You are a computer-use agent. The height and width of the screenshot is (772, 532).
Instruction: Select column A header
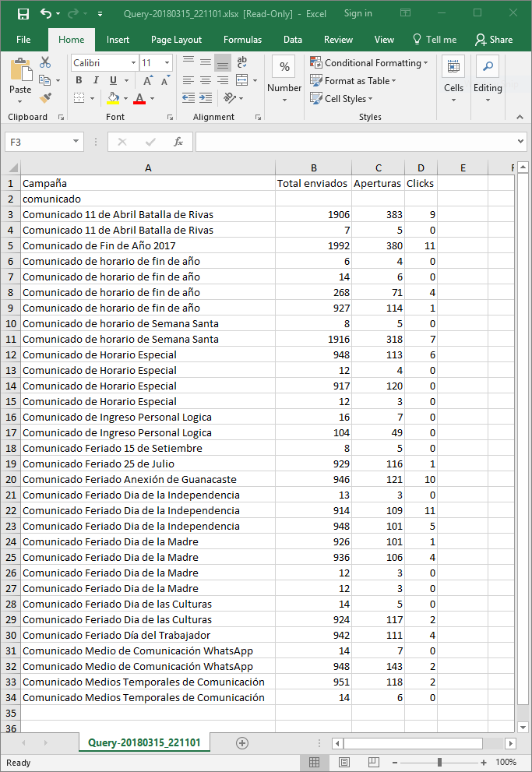[148, 168]
